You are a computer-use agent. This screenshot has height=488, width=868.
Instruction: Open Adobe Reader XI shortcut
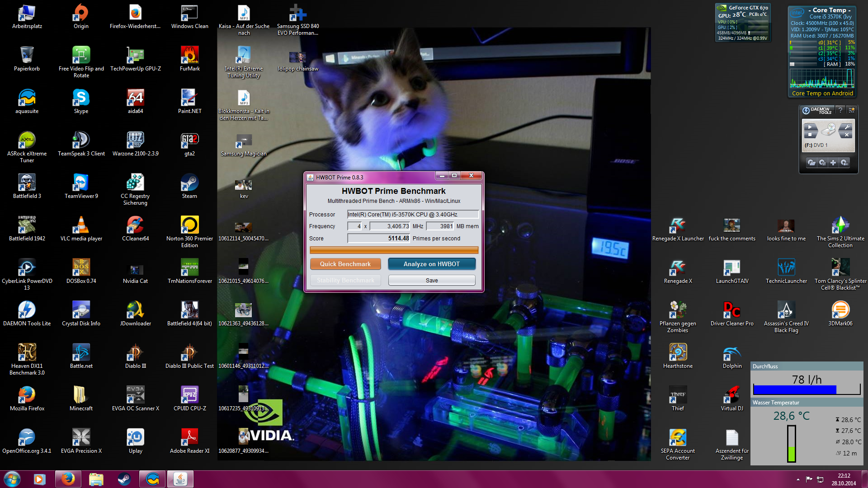click(x=189, y=441)
